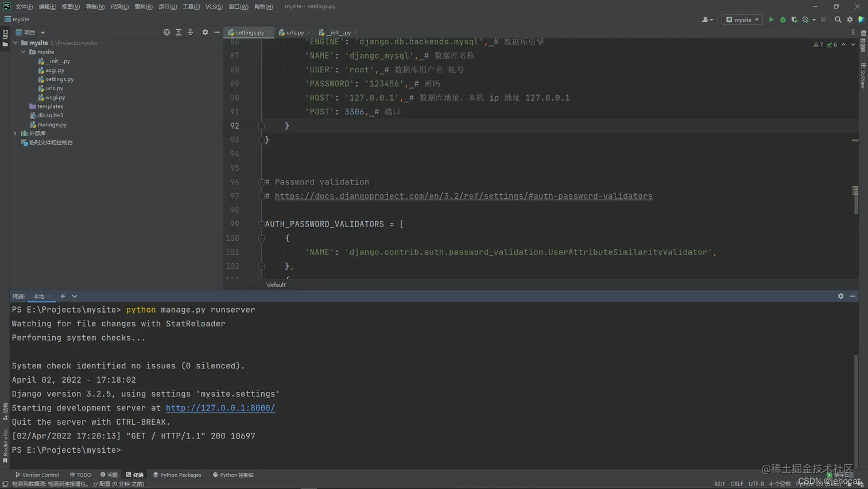Open the Database side panel icon

tap(863, 41)
